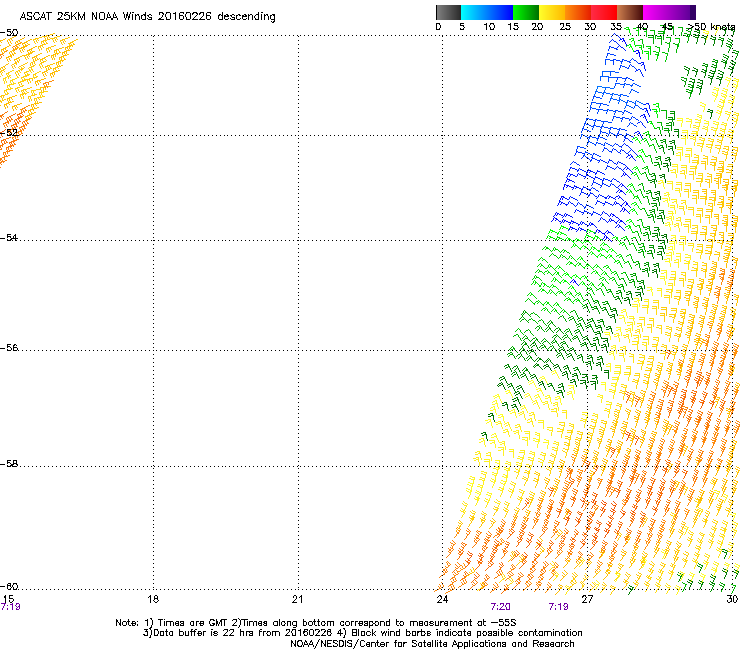
Task: Click the latitude label -50
Action: click(x=9, y=33)
